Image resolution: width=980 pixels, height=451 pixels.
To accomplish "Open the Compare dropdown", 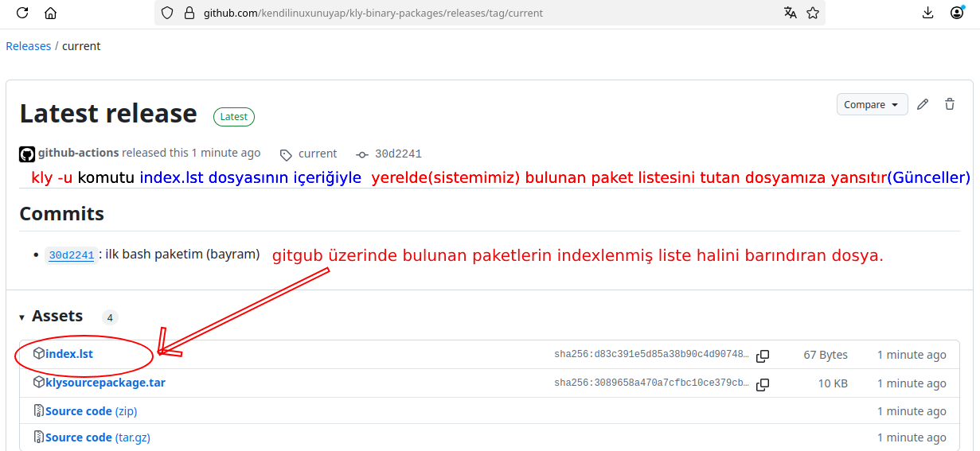I will pos(872,104).
